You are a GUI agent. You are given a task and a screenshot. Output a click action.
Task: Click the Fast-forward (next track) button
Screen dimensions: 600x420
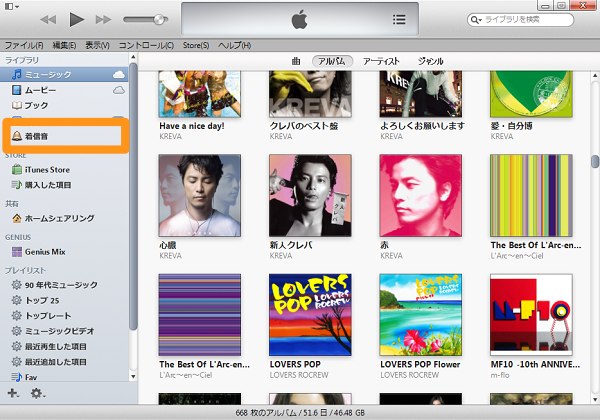104,19
